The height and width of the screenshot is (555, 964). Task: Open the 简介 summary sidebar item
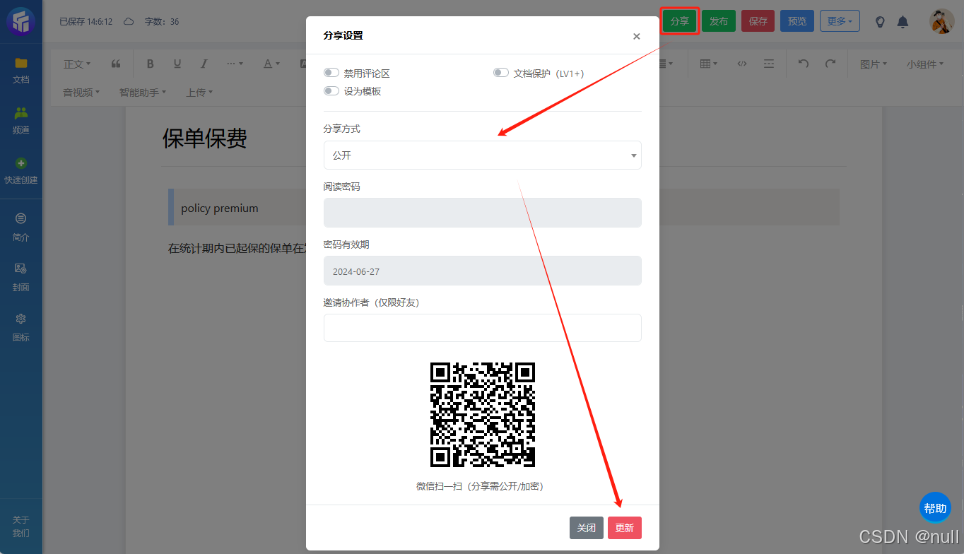21,227
